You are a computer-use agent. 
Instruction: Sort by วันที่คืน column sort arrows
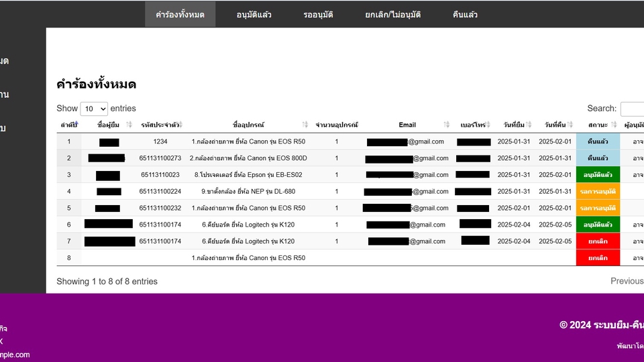(x=570, y=125)
